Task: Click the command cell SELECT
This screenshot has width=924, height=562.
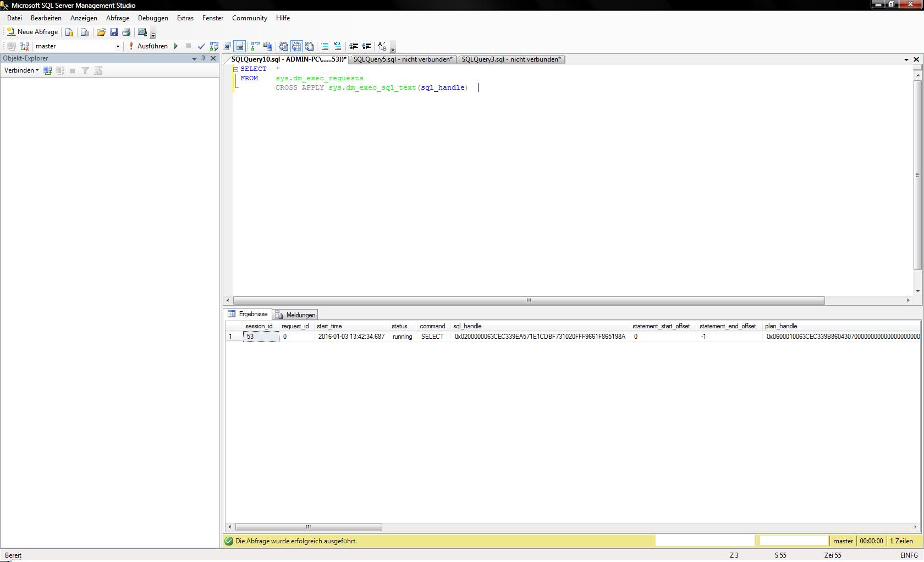Action: pyautogui.click(x=432, y=337)
